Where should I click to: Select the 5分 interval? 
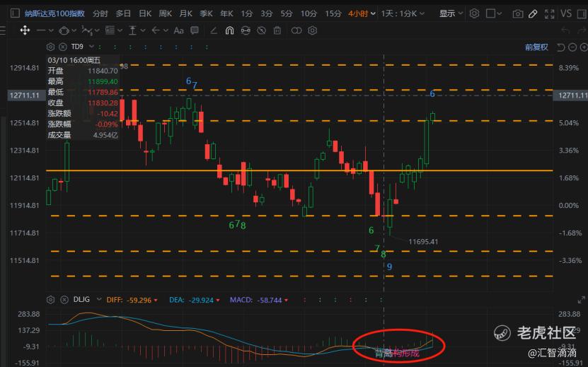[x=287, y=14]
